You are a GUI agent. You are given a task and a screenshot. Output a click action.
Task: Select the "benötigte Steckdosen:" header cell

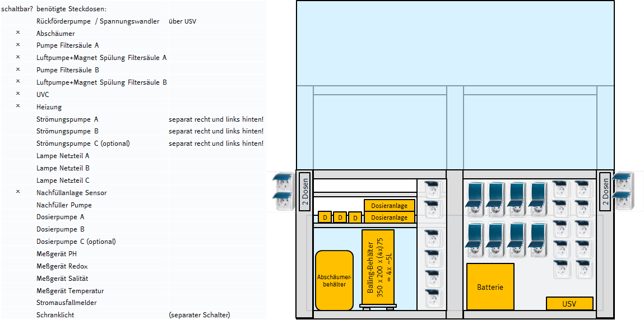(71, 9)
